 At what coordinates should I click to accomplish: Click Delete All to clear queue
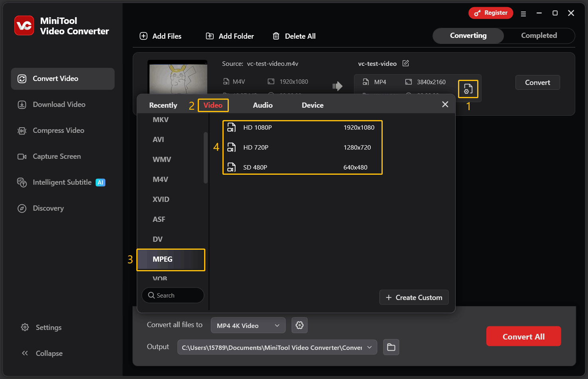point(294,36)
